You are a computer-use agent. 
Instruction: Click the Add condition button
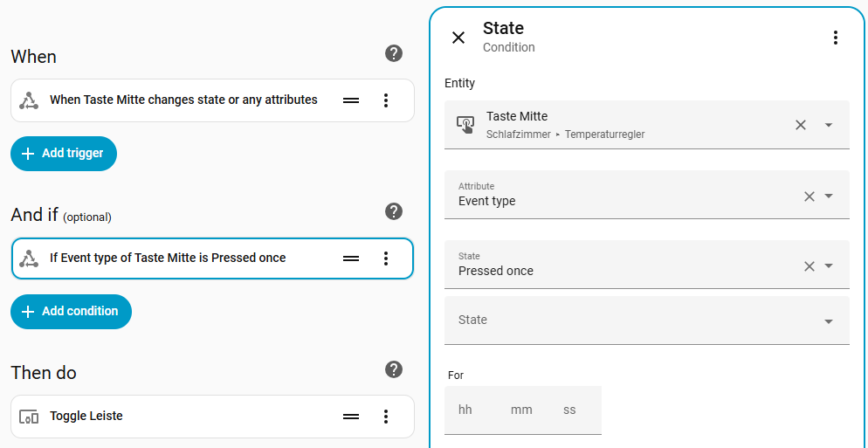pos(71,312)
